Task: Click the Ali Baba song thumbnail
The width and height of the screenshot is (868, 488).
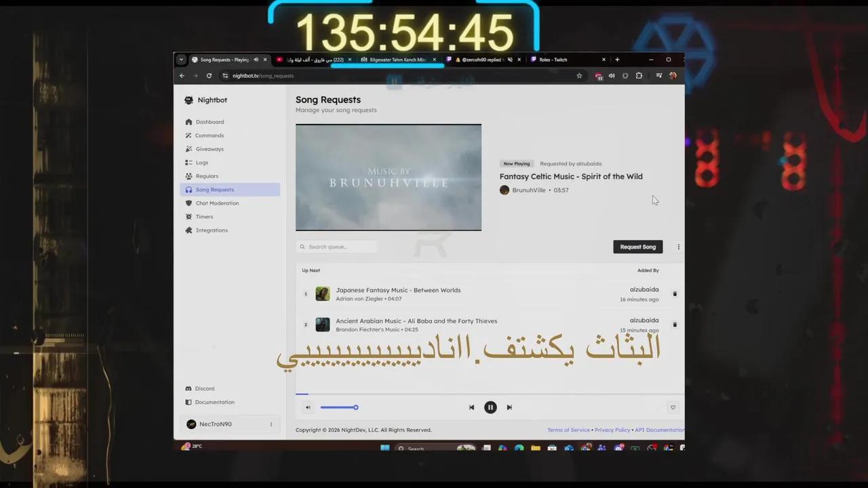Action: click(x=323, y=325)
